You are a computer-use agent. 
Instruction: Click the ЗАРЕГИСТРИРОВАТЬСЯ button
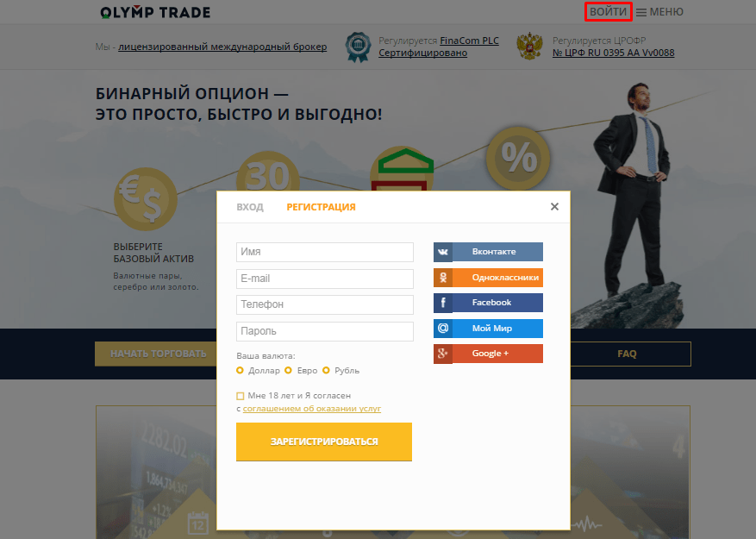coord(324,442)
